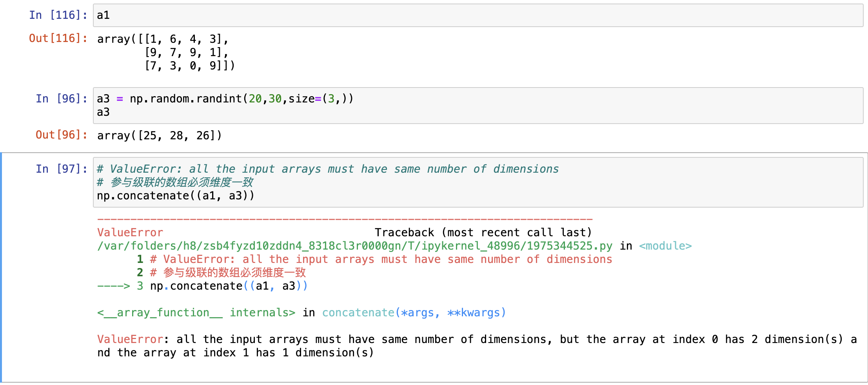This screenshot has width=868, height=385.
Task: Click the red ValueError traceback heading
Action: click(x=130, y=232)
